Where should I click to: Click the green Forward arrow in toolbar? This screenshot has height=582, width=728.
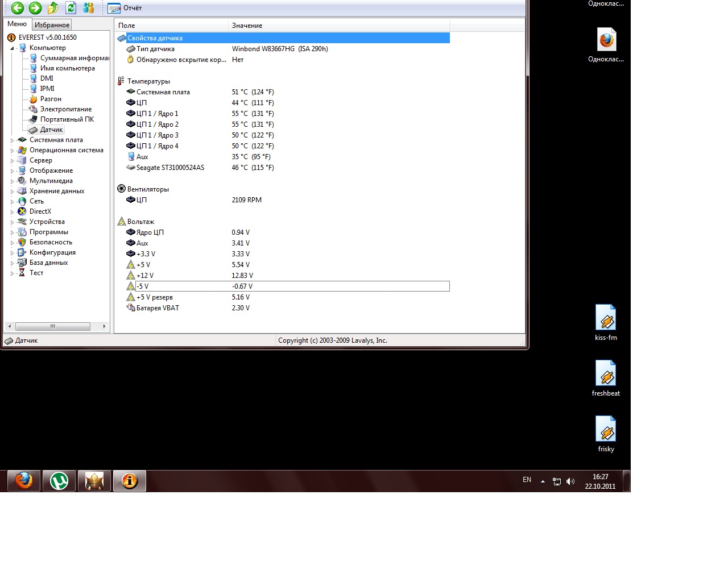tap(35, 8)
